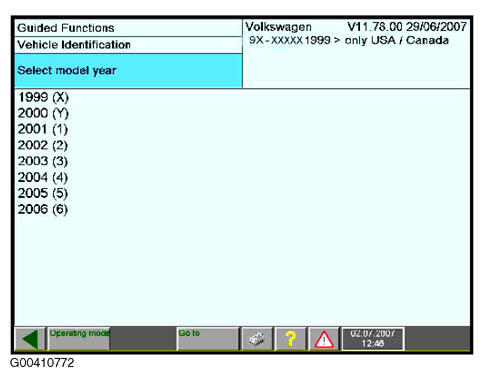
Task: Select model year 1999 (X)
Action: [43, 97]
